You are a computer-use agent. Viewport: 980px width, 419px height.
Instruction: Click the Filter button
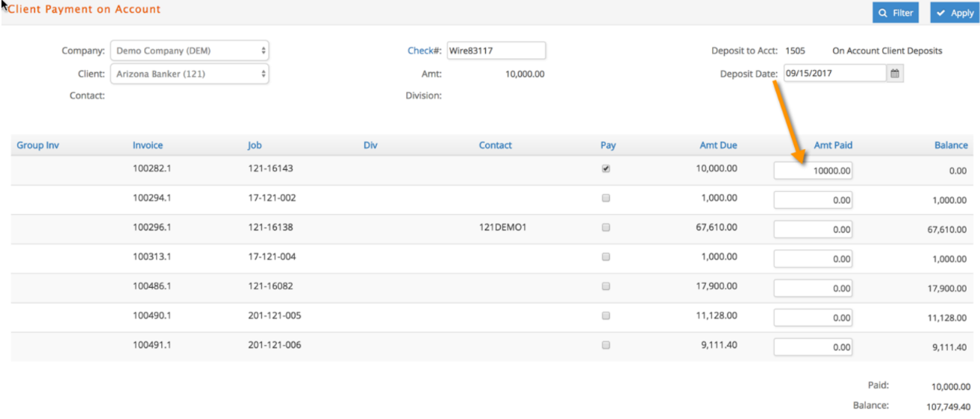[x=896, y=13]
